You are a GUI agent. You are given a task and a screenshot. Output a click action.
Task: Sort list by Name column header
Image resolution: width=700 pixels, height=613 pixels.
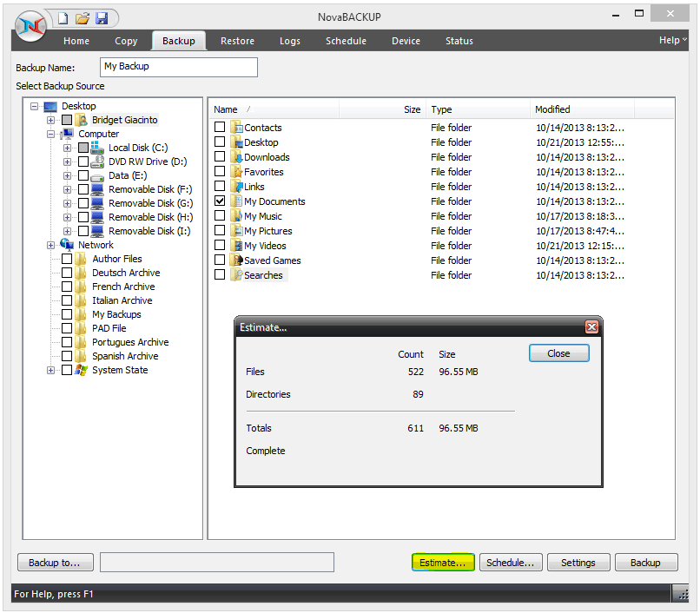[274, 109]
